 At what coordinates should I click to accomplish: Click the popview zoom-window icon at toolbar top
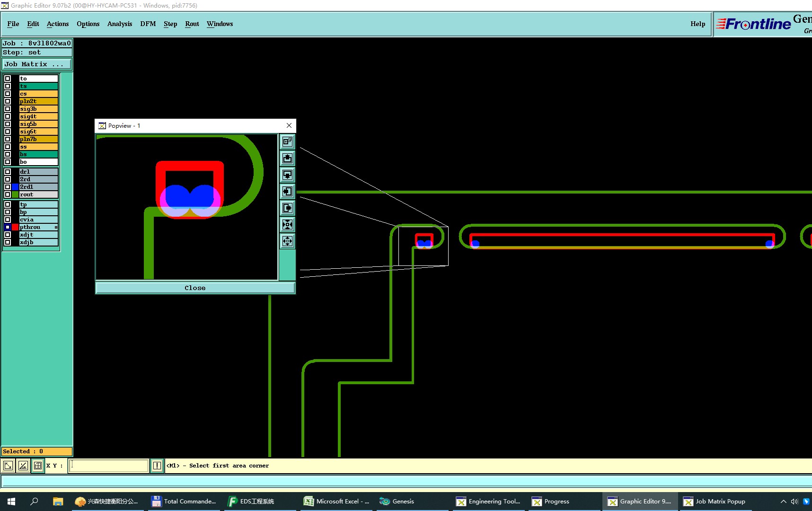point(287,141)
